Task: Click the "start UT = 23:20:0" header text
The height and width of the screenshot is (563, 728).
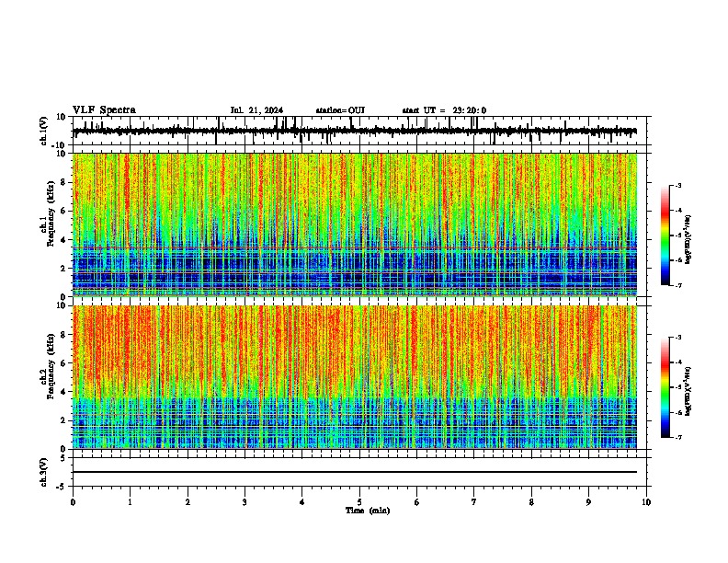Action: click(x=444, y=110)
